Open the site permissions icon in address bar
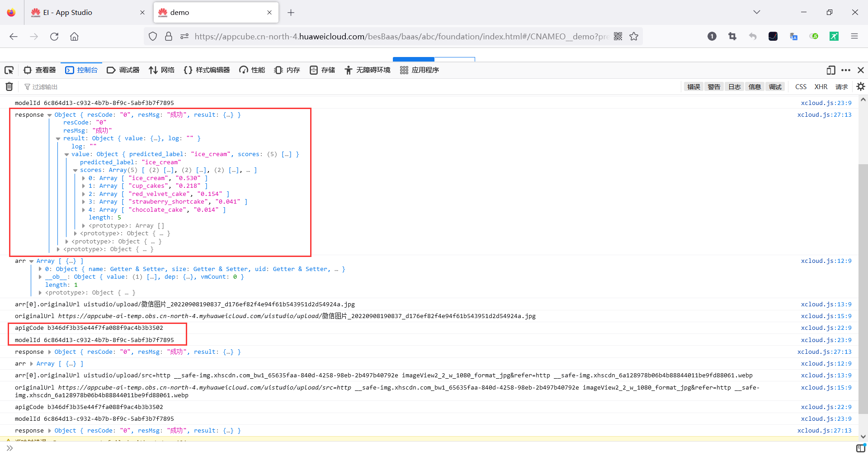Image resolution: width=868 pixels, height=466 pixels. click(184, 36)
